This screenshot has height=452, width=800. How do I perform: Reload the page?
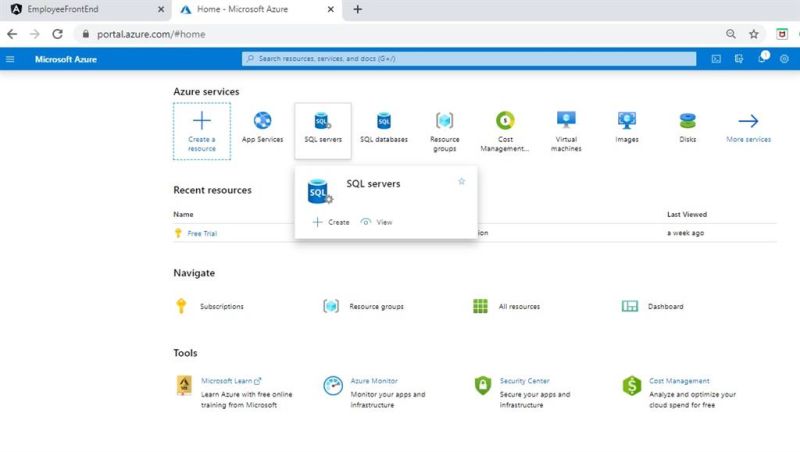[58, 34]
